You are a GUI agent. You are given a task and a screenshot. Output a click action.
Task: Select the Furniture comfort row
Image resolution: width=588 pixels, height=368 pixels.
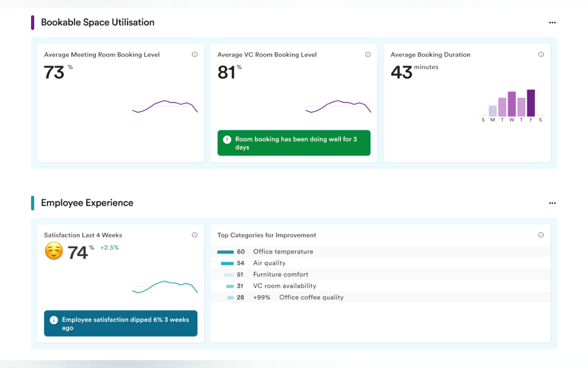tap(281, 275)
